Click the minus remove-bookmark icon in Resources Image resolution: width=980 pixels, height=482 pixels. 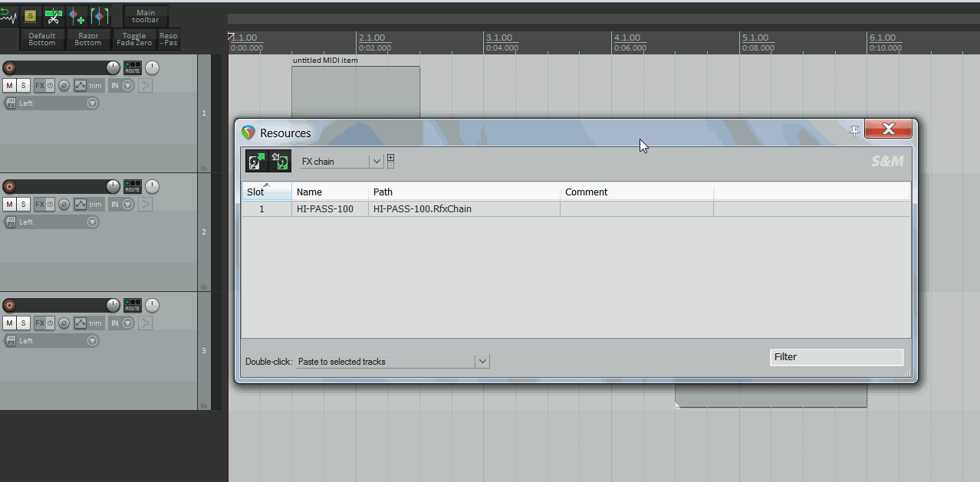[390, 165]
